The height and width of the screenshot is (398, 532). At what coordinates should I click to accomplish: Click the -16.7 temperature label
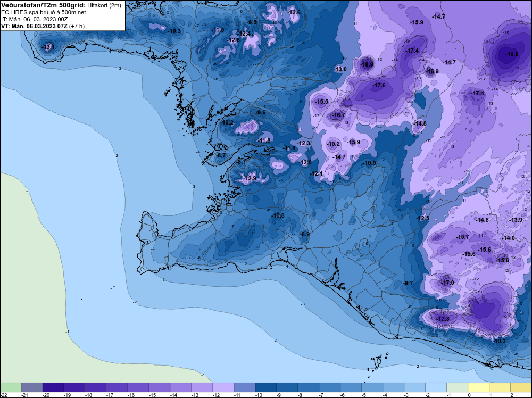pos(338,115)
